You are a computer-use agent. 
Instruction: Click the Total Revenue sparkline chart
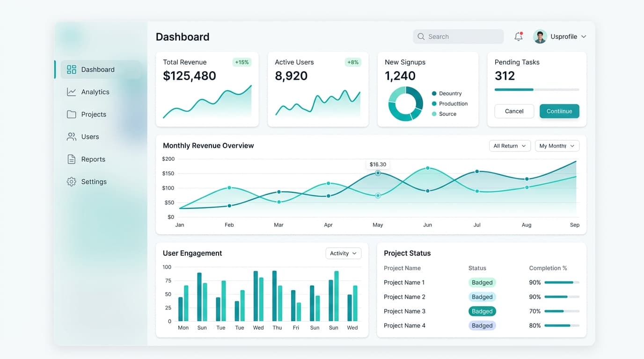pos(207,102)
